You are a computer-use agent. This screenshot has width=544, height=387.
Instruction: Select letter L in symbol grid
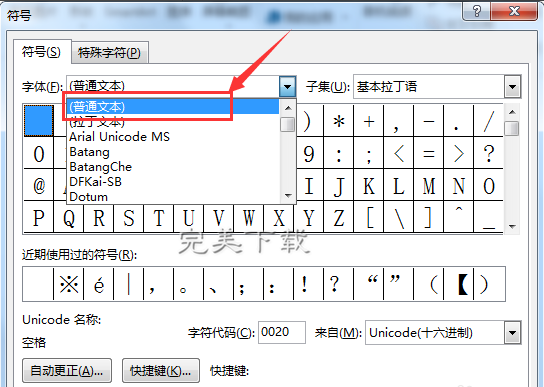point(399,185)
